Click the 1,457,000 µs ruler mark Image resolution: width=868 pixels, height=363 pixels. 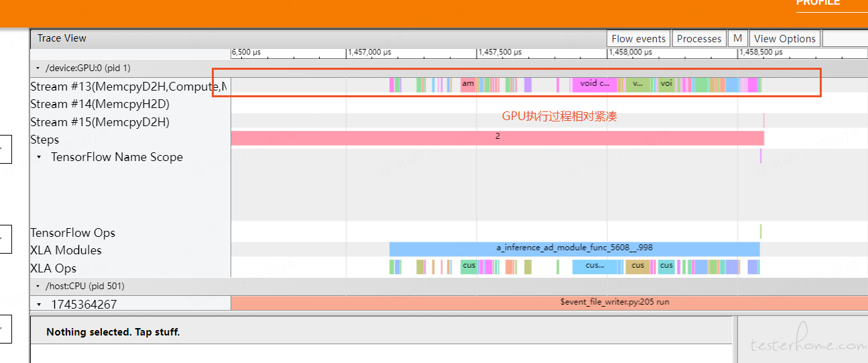point(369,52)
